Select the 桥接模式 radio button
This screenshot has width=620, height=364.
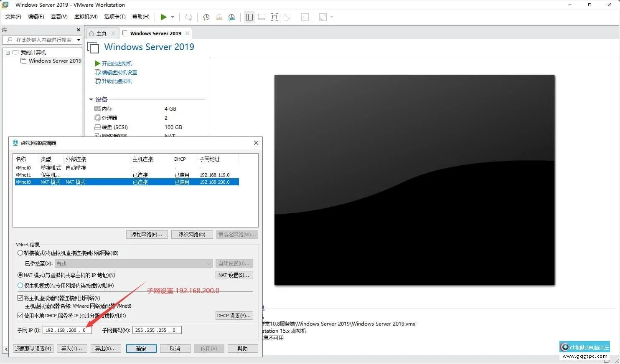(x=20, y=253)
